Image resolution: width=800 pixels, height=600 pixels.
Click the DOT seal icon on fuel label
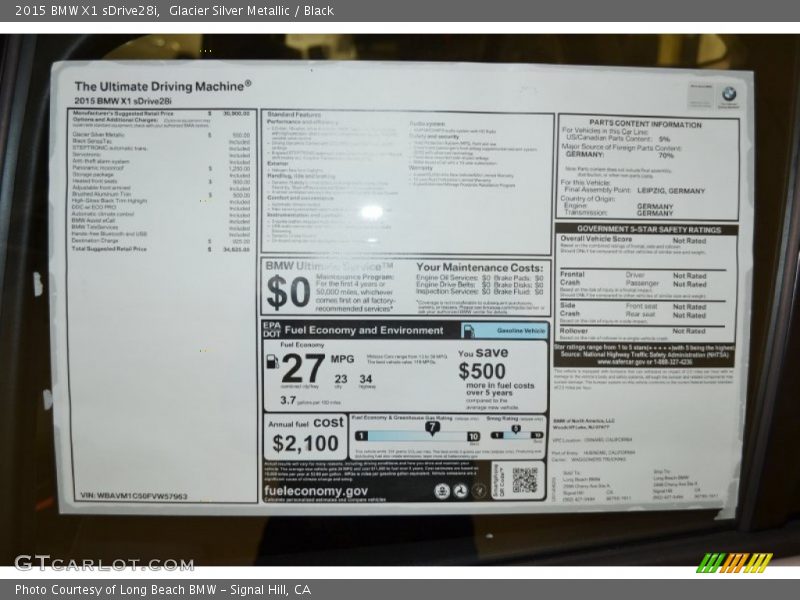coord(461,491)
